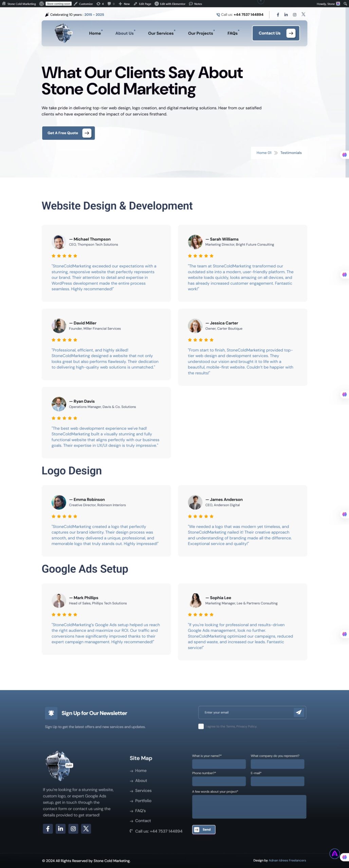Viewport: 349px width, 868px height.
Task: Click the Facebook icon in top header
Action: [278, 15]
